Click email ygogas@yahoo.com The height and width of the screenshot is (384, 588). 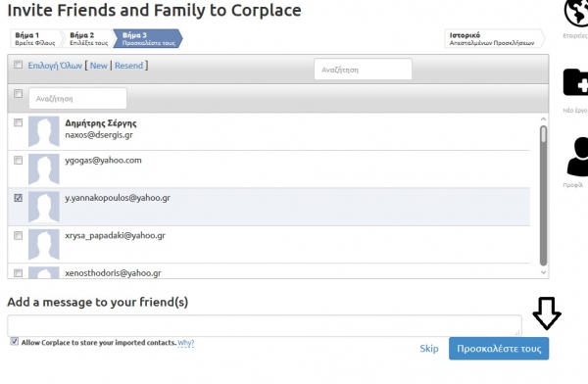(x=103, y=161)
